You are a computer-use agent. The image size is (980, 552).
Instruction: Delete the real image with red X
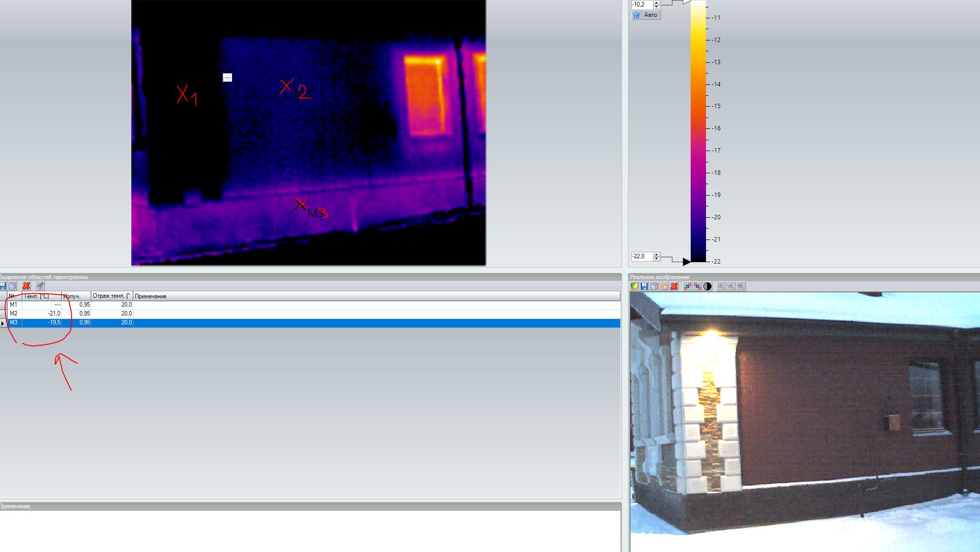click(x=674, y=286)
